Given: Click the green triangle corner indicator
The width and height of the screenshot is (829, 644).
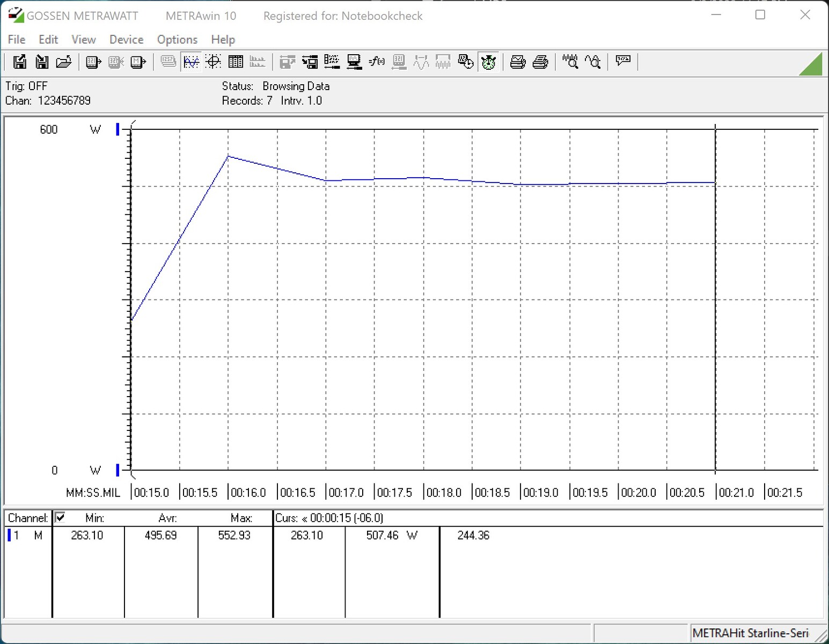Looking at the screenshot, I should 813,67.
